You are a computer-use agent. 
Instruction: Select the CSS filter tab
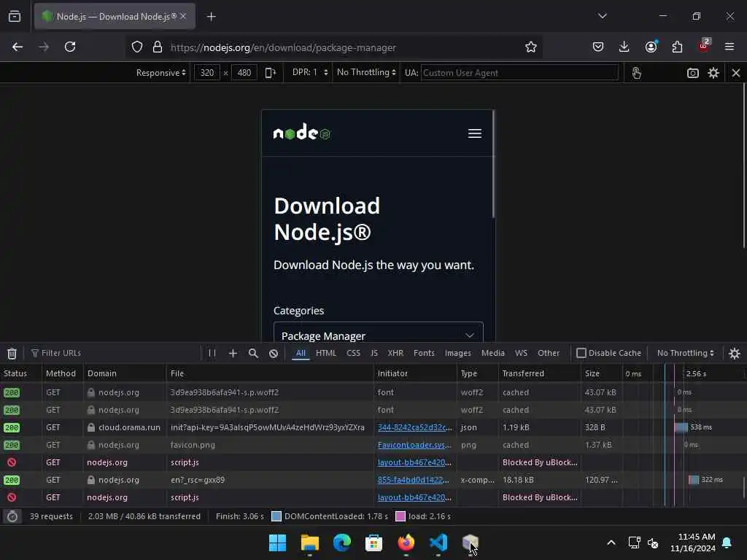coord(354,353)
